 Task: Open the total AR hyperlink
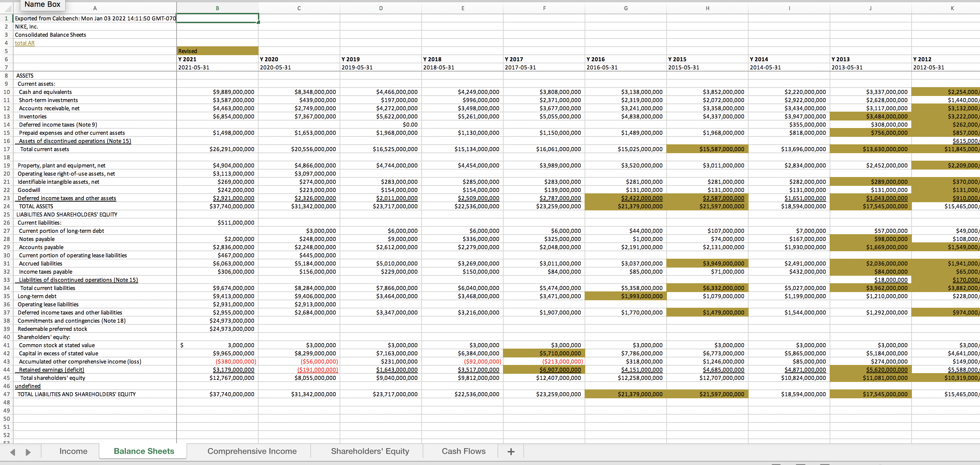(x=25, y=43)
